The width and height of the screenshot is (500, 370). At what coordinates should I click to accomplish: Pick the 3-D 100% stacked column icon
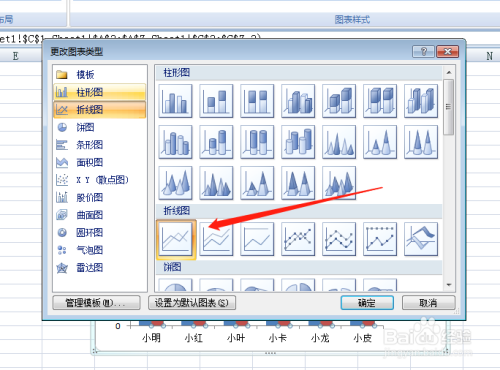[x=380, y=101]
